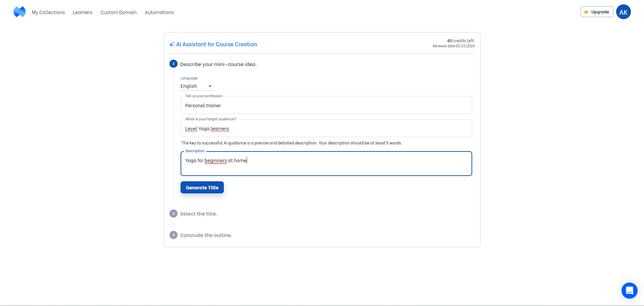Click the 40 credits left text
The height and width of the screenshot is (306, 644).
[x=461, y=41]
